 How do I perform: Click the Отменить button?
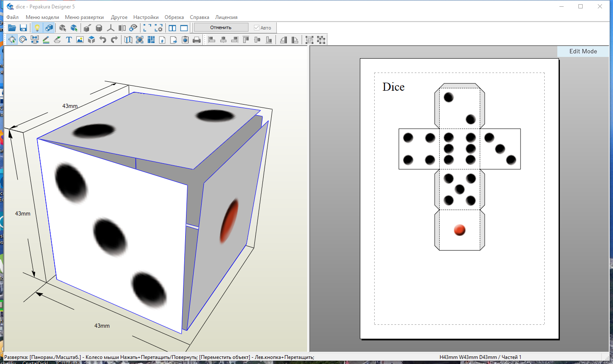coord(221,27)
